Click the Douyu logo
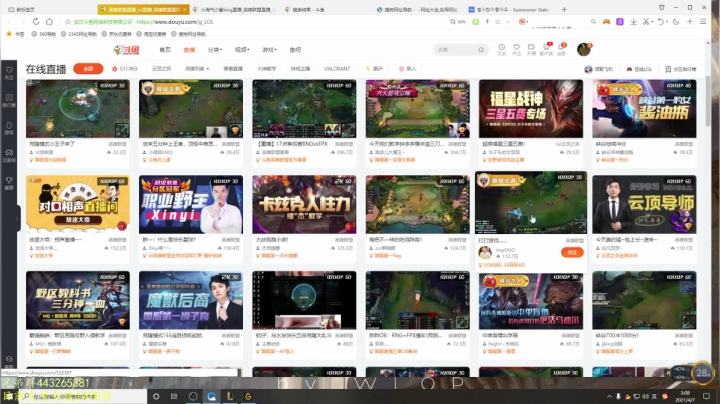 pyautogui.click(x=127, y=50)
